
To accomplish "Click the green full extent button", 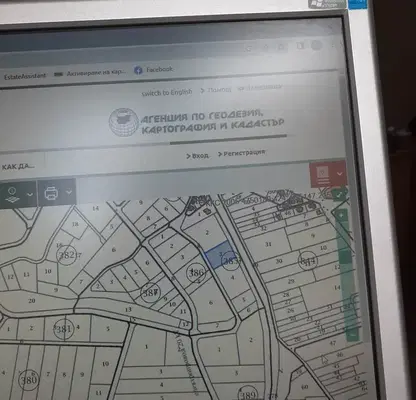I will point(339,195).
